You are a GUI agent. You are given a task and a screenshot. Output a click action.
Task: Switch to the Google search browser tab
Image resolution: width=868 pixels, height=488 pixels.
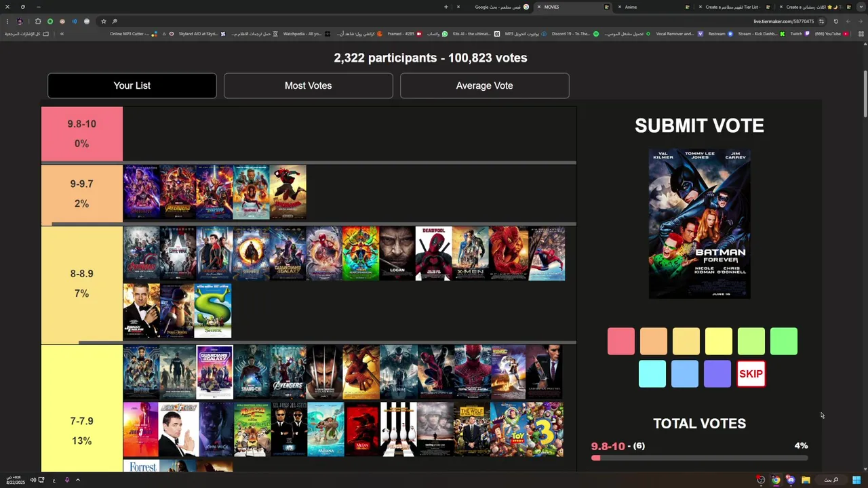coord(494,7)
